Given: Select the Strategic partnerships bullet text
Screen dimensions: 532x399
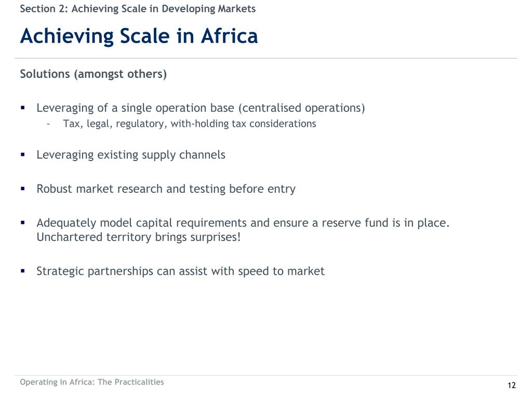Looking at the screenshot, I should pos(180,271).
